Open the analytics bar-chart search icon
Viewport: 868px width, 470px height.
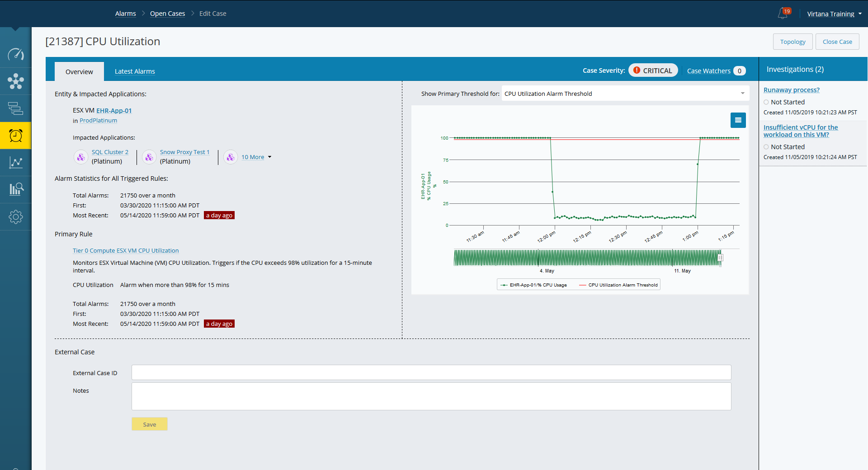pos(16,189)
